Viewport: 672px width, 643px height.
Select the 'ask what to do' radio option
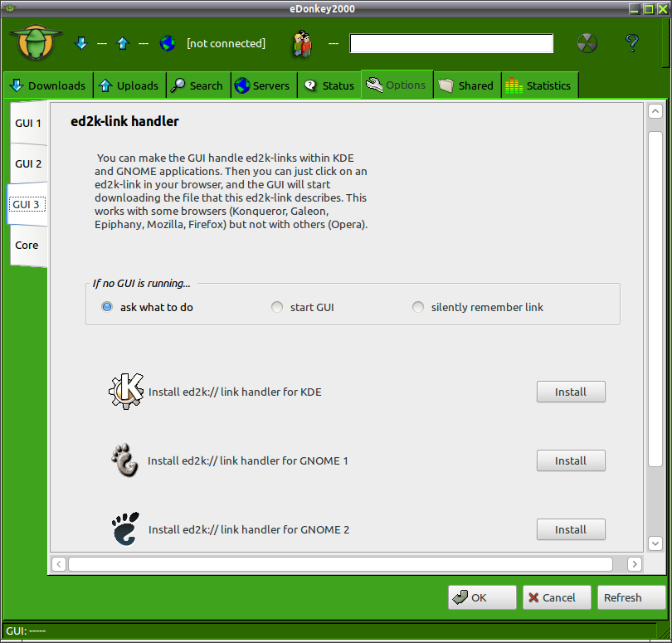tap(107, 307)
